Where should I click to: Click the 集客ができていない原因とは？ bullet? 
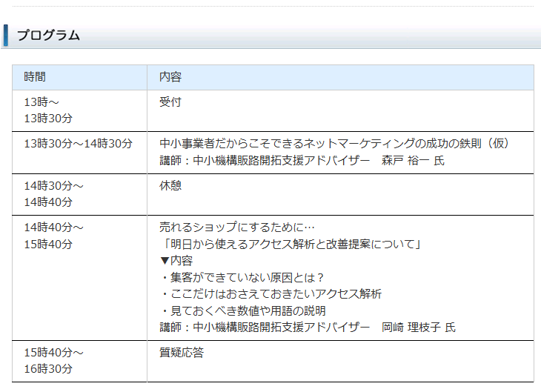pos(242,277)
